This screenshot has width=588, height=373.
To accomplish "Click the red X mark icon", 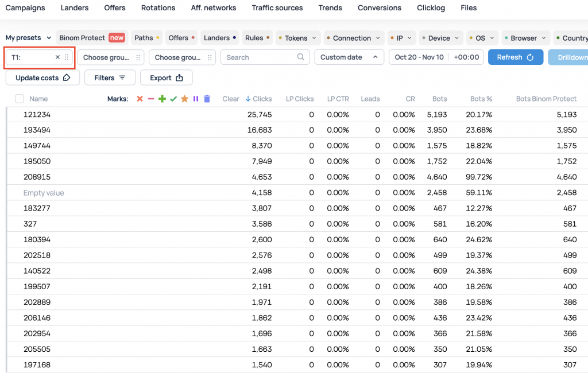I will click(140, 99).
